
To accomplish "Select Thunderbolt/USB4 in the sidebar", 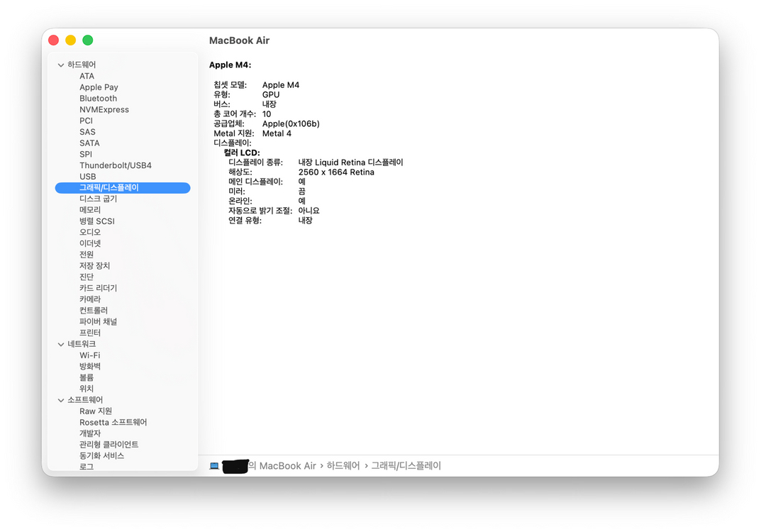I will click(x=116, y=165).
